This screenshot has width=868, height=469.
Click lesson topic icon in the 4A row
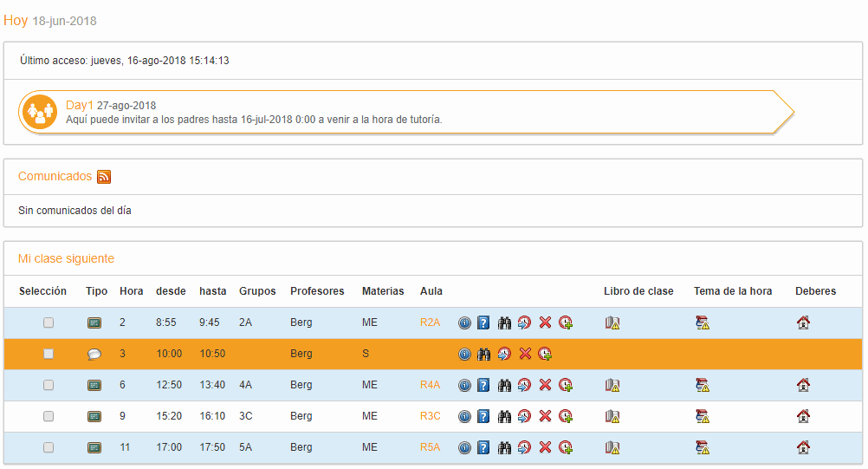click(702, 385)
